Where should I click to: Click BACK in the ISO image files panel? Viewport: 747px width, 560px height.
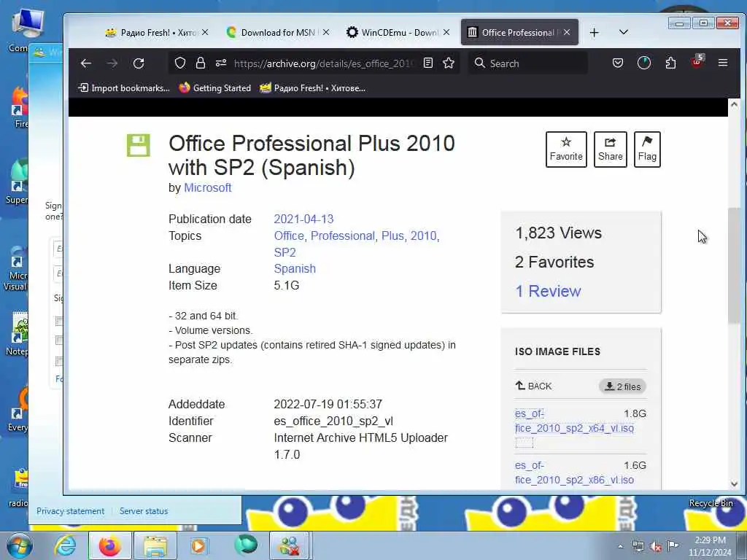tap(533, 386)
